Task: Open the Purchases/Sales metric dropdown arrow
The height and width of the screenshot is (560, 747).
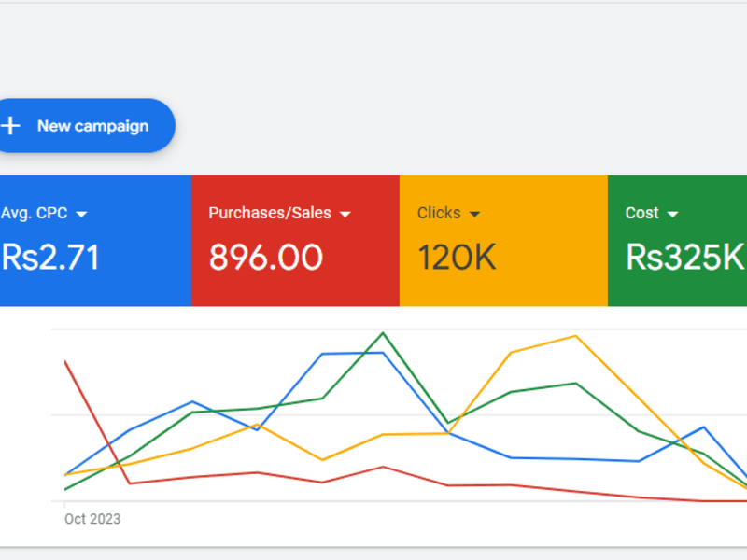Action: click(345, 215)
